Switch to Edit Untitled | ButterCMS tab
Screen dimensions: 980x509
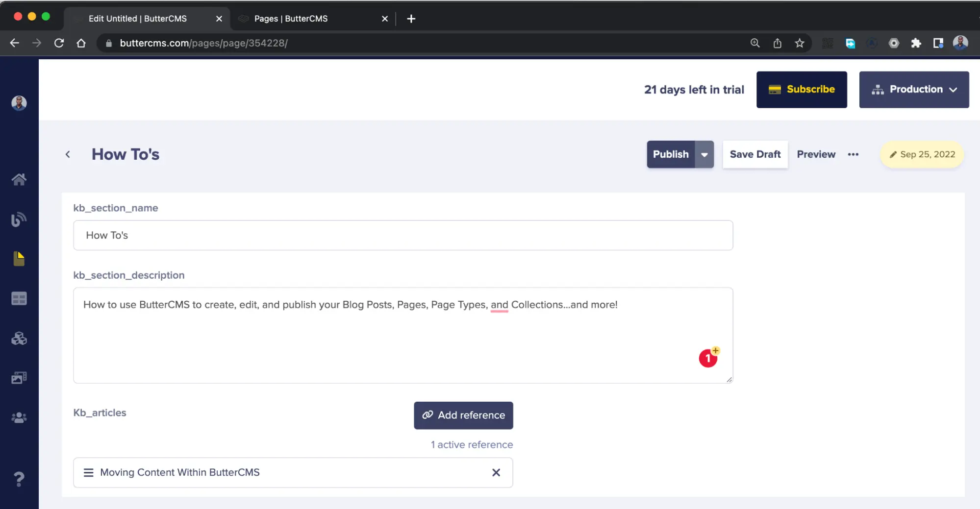pos(147,19)
